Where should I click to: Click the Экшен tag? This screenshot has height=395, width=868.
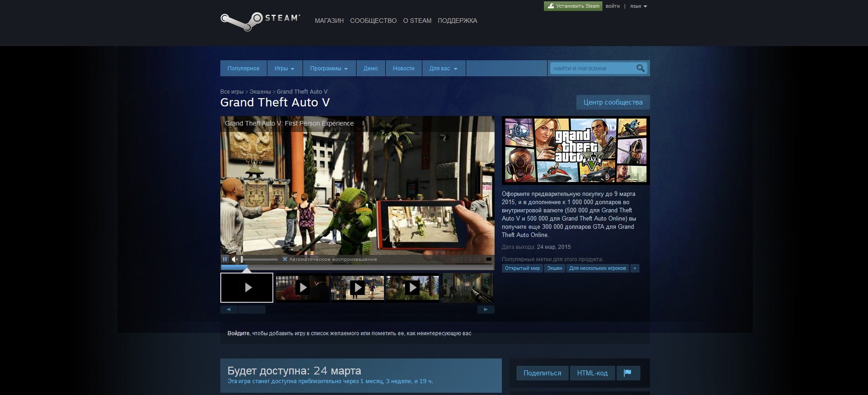coord(554,268)
